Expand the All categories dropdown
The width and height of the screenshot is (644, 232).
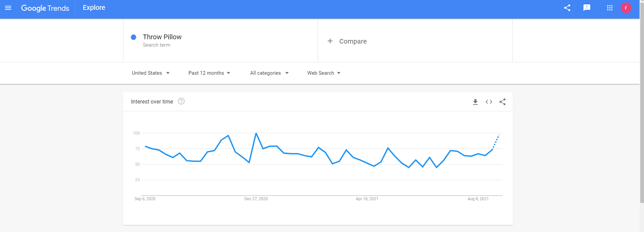click(269, 73)
